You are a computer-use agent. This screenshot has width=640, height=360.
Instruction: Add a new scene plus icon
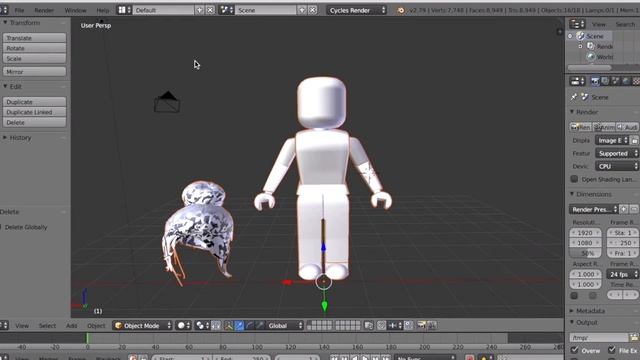click(302, 10)
